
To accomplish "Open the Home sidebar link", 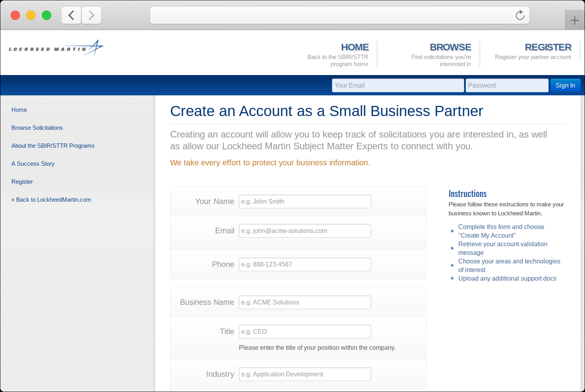I will (x=19, y=110).
